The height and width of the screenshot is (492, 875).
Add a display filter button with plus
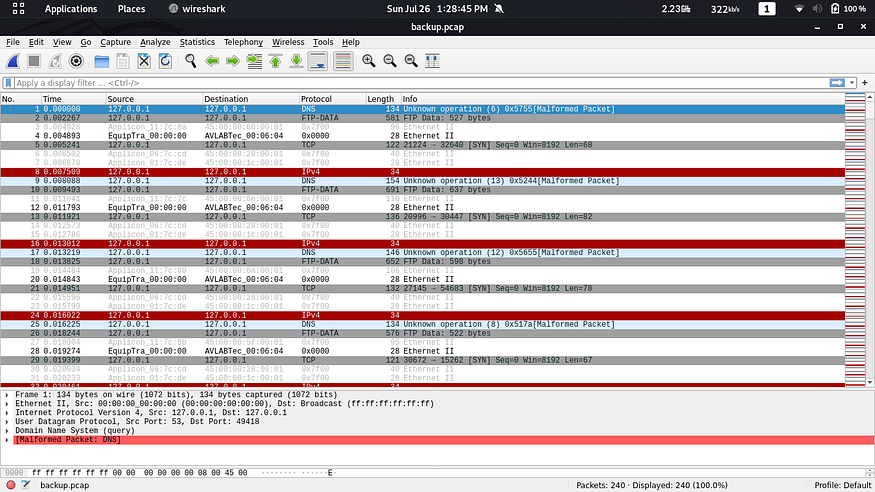[864, 83]
